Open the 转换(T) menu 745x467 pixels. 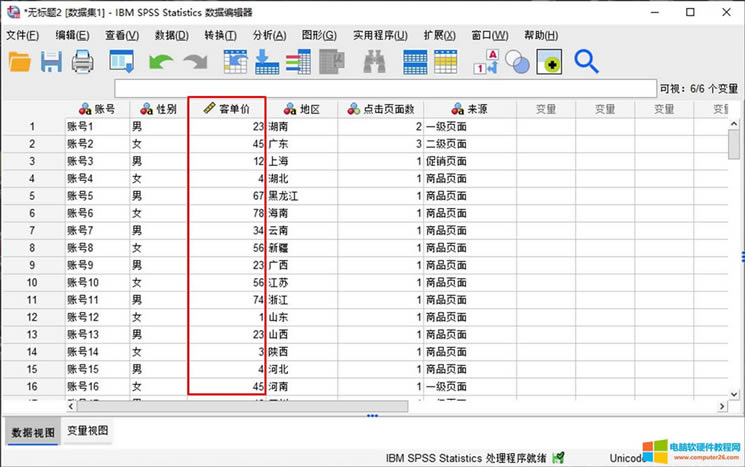pyautogui.click(x=220, y=35)
